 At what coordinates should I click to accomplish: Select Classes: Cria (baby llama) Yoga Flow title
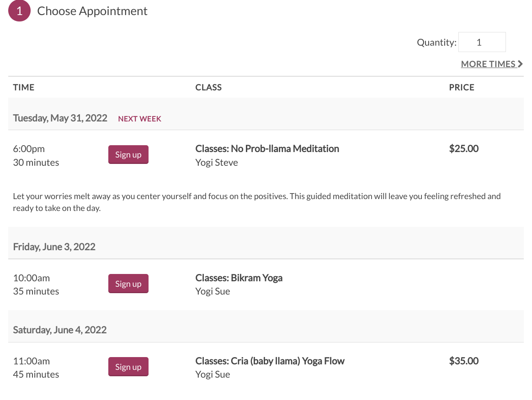[x=270, y=361]
